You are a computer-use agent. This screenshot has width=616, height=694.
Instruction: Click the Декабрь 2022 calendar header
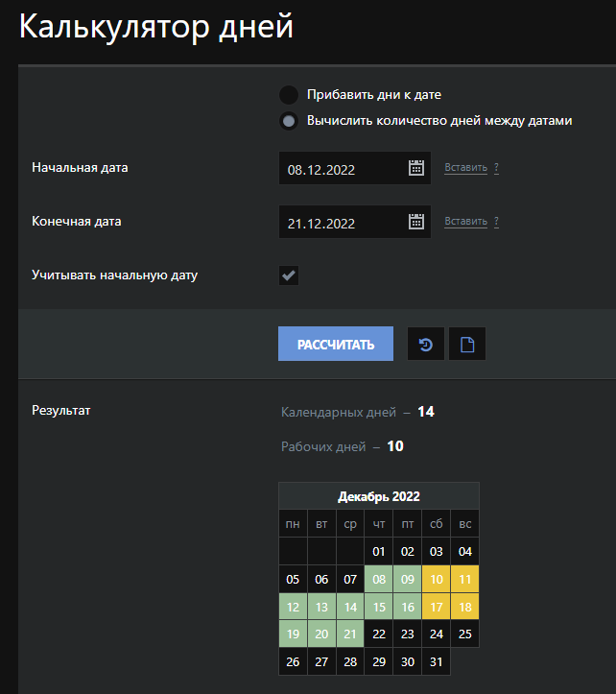(378, 496)
